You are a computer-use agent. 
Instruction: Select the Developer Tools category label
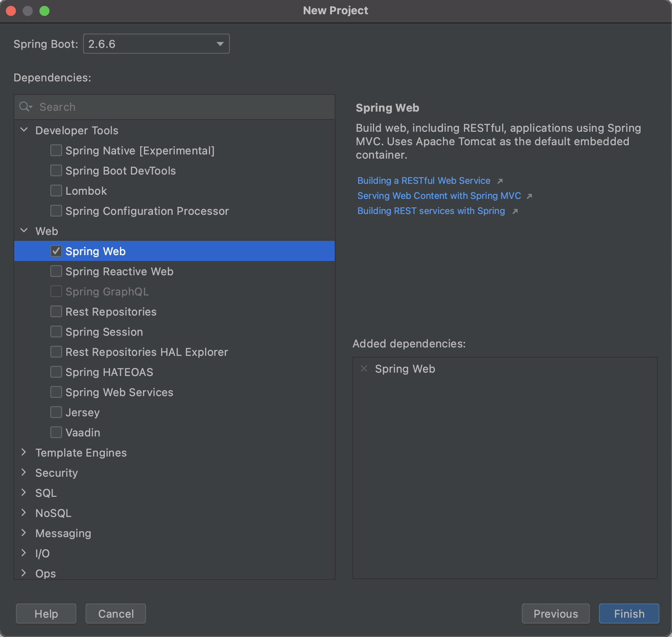tap(77, 131)
